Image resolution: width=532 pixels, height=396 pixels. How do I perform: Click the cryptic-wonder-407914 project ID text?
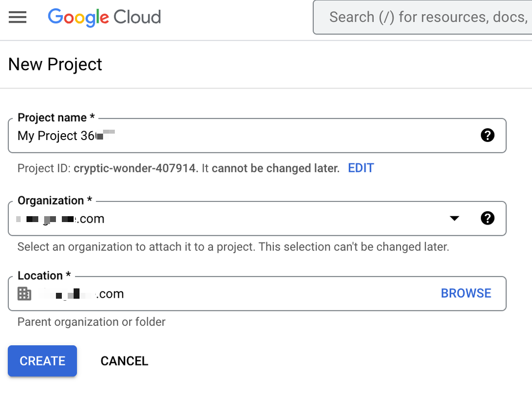[x=135, y=168]
